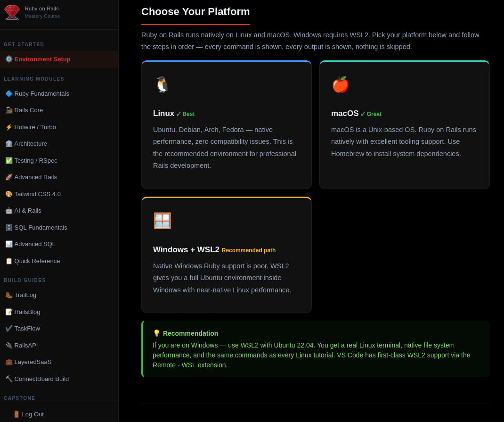Screen dimensions: 504x422
Task: Navigate to Hotwire / Turbo
Action: [59, 127]
